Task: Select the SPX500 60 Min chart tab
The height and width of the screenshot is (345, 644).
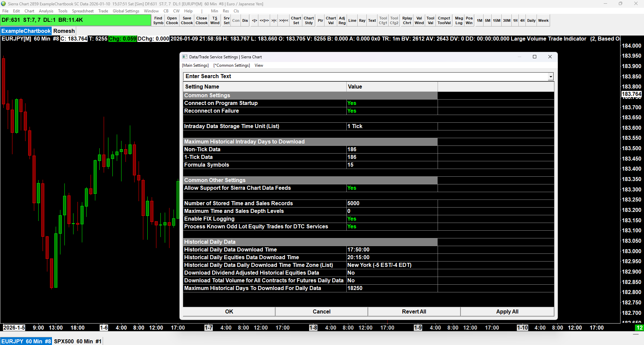Action: tap(78, 341)
